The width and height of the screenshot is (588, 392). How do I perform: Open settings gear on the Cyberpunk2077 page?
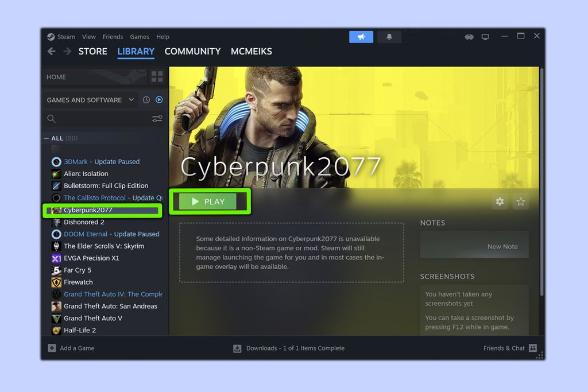point(500,201)
